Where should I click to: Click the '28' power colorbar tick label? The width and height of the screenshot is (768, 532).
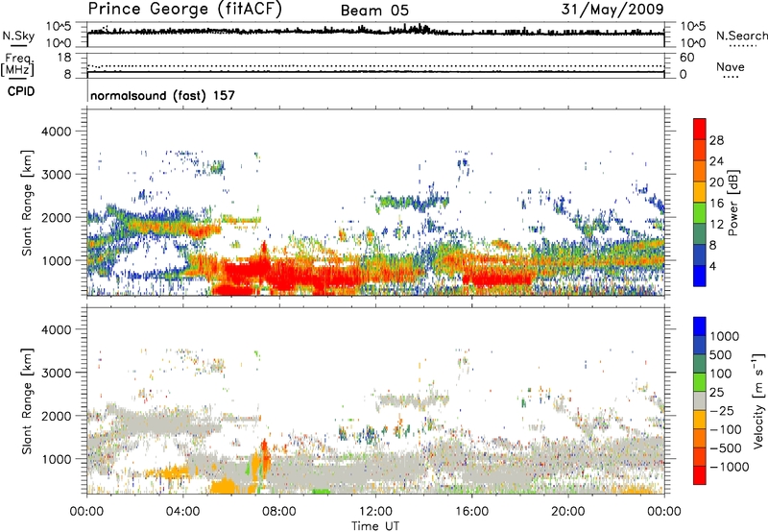(716, 140)
